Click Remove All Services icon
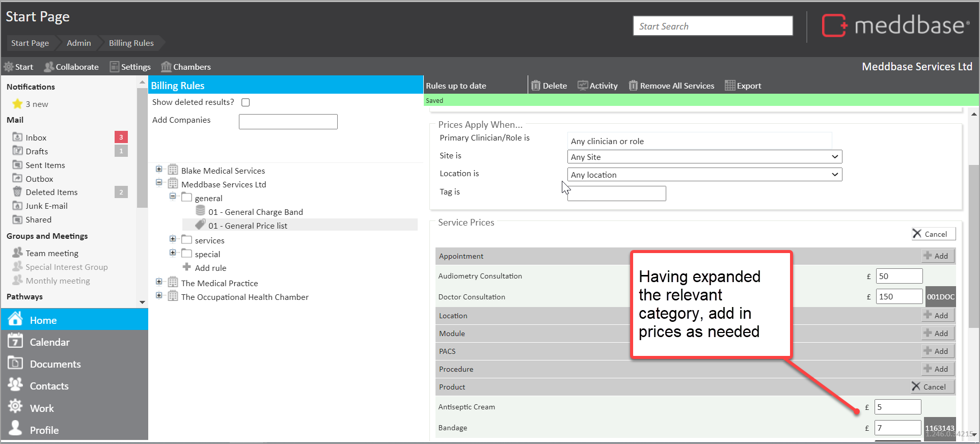The height and width of the screenshot is (444, 980). (x=633, y=86)
